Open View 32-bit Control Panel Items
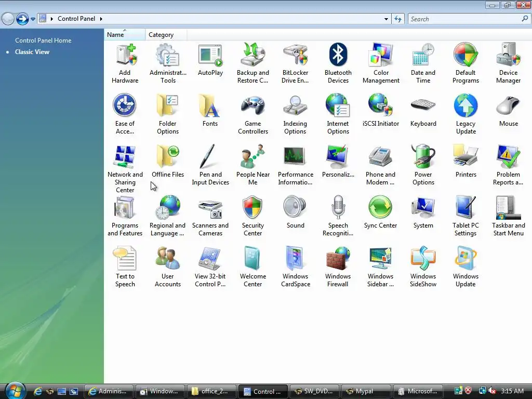Image resolution: width=532 pixels, height=399 pixels. [210, 267]
